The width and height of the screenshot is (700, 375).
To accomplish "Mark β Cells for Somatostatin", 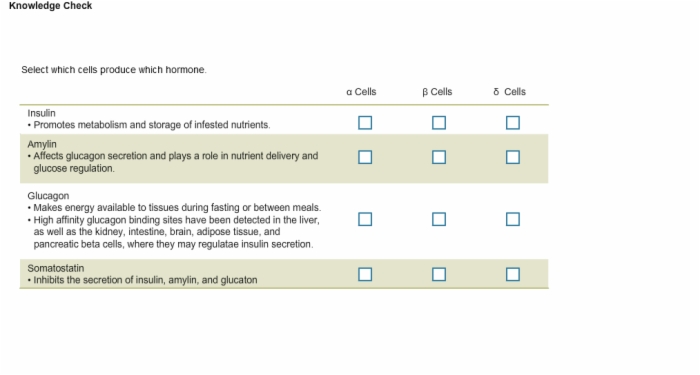I will pyautogui.click(x=439, y=274).
